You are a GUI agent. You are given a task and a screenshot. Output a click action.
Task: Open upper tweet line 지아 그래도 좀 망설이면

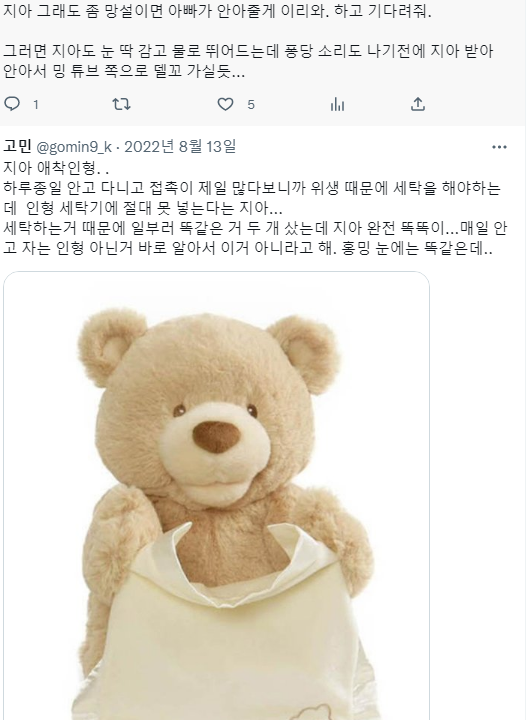pyautogui.click(x=217, y=11)
